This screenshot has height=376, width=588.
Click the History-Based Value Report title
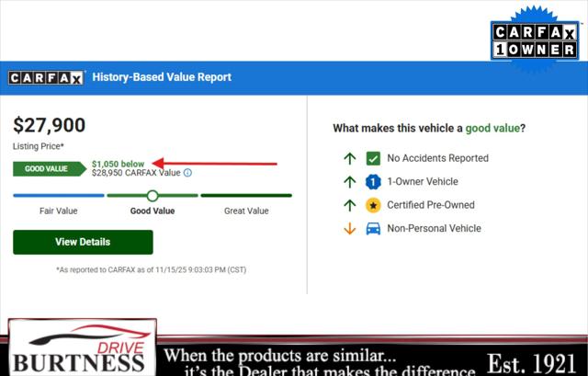click(x=162, y=78)
